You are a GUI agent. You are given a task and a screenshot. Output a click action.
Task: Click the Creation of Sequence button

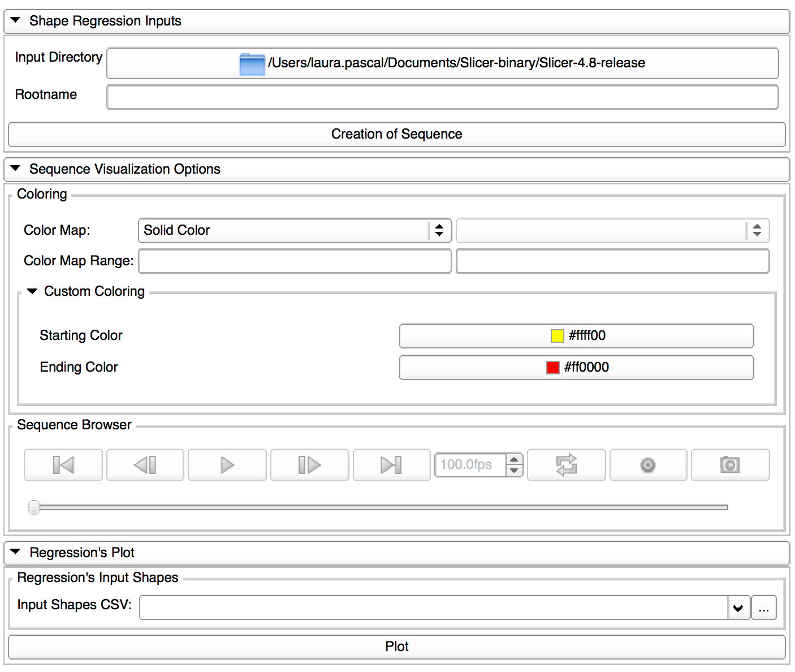tap(396, 134)
